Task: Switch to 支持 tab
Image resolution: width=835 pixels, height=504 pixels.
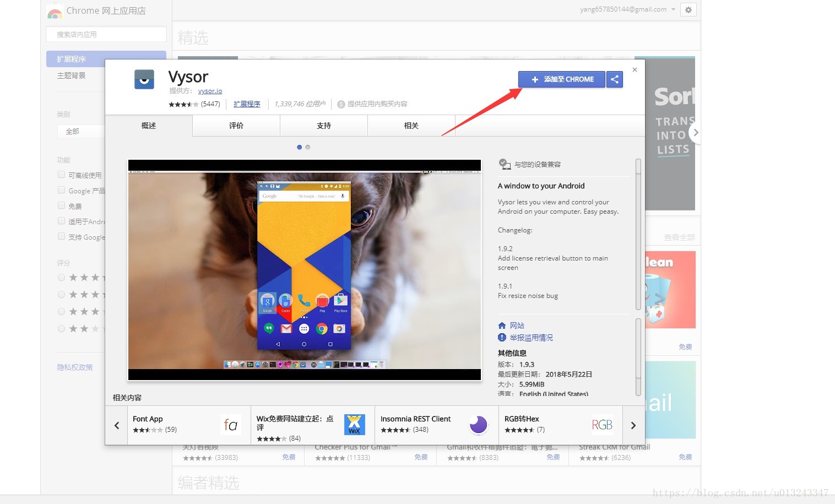Action: coord(324,126)
